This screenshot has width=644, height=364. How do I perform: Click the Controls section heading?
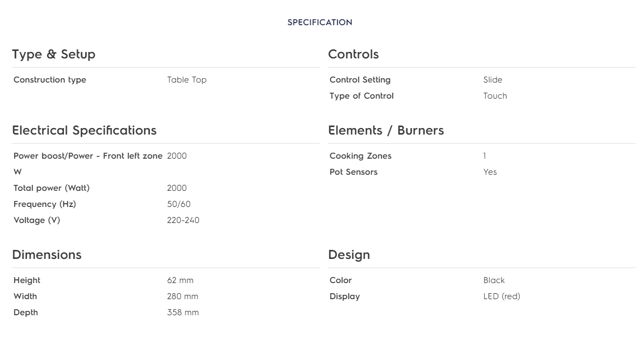point(353,54)
